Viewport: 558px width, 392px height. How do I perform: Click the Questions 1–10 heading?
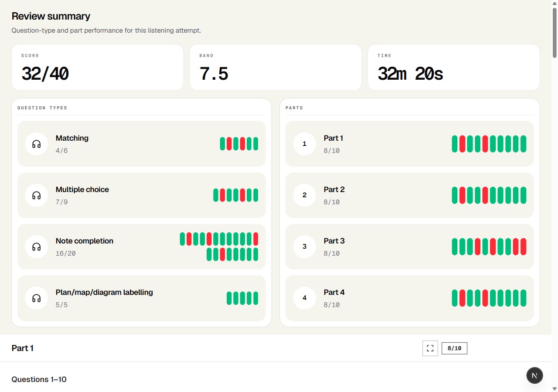[39, 379]
